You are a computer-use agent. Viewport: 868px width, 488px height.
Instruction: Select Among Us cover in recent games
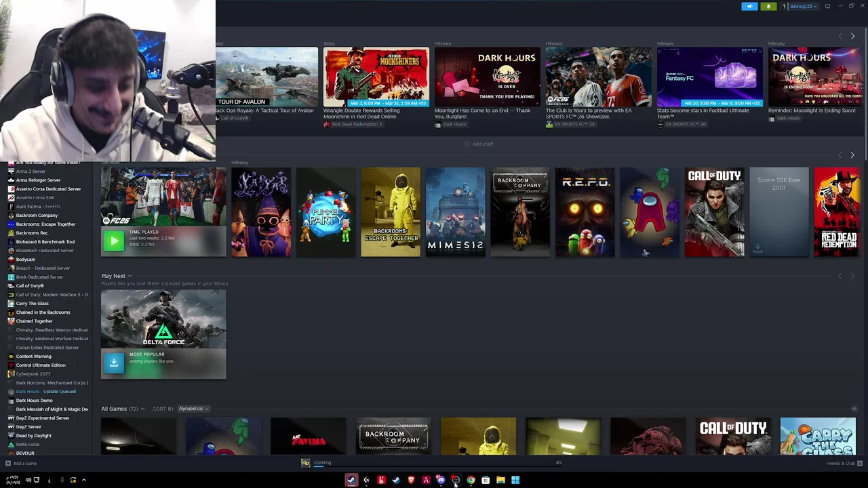coord(650,212)
